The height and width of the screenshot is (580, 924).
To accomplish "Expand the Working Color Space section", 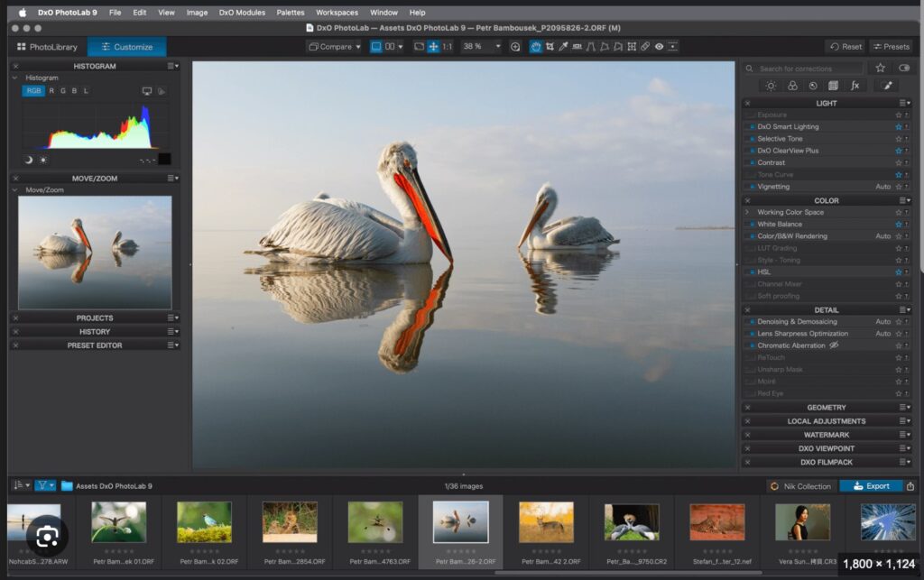I will click(747, 213).
